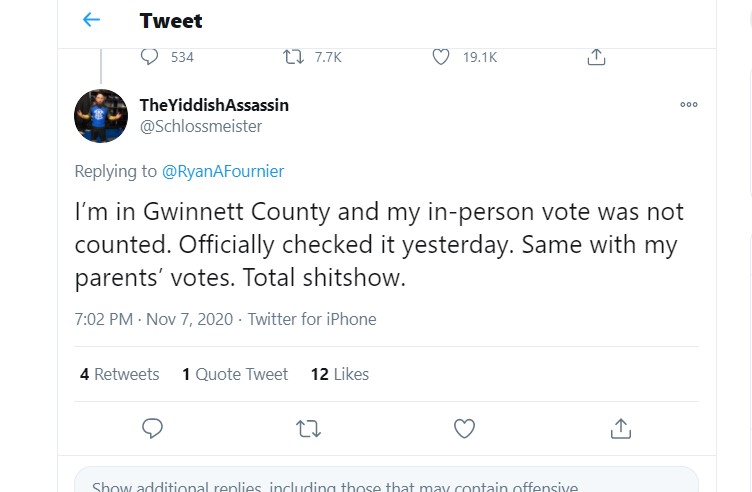Go back using the blue arrow
This screenshot has height=492, width=752.
[x=91, y=20]
